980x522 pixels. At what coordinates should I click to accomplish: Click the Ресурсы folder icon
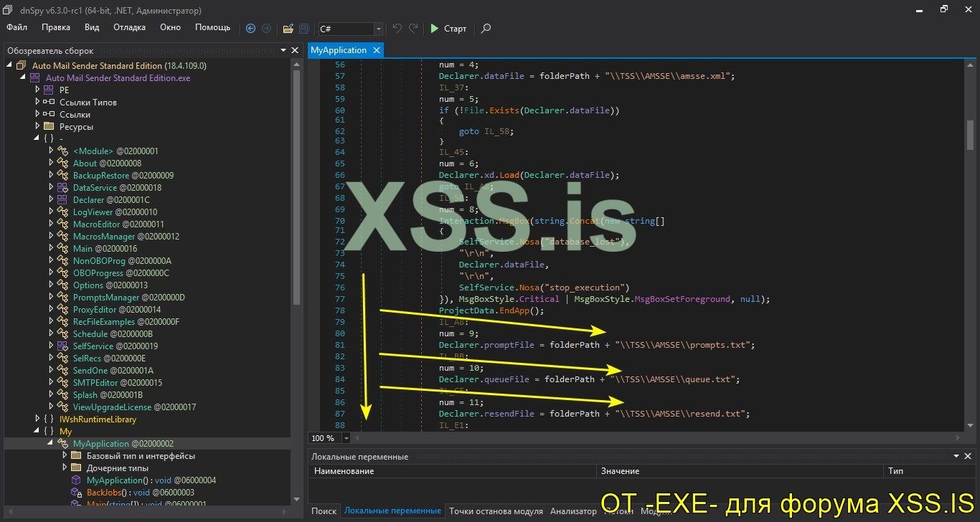(x=48, y=126)
